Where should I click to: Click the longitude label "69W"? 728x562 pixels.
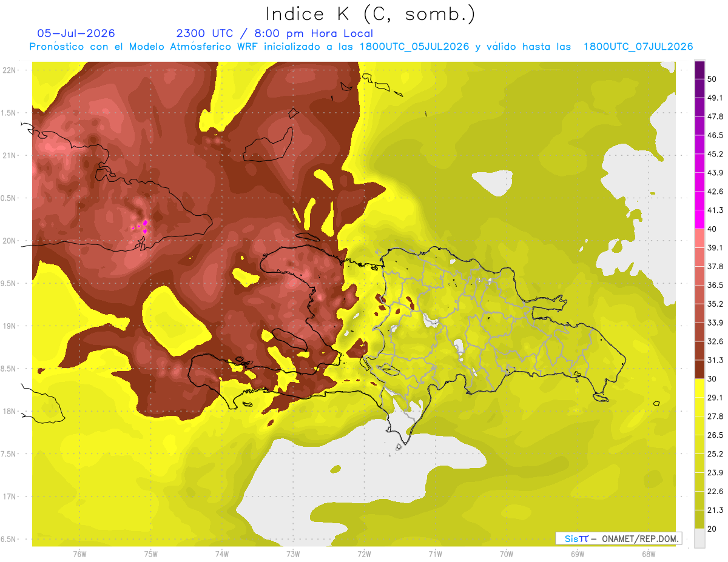578,554
